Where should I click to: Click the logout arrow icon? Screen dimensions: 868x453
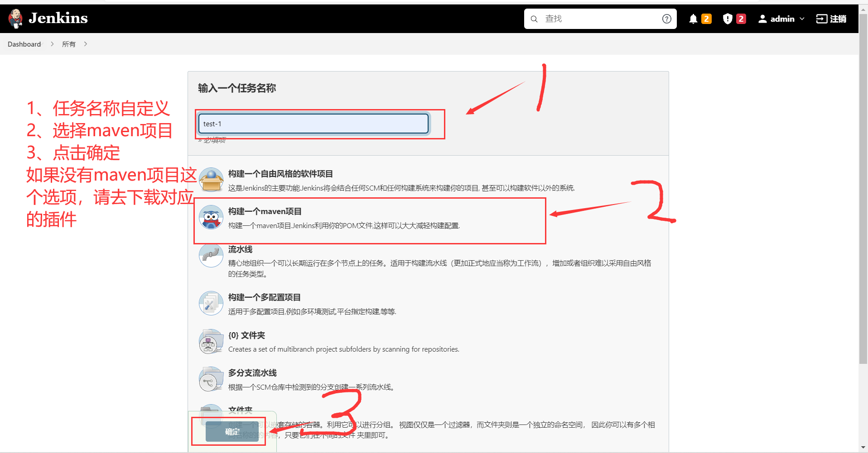pyautogui.click(x=821, y=19)
